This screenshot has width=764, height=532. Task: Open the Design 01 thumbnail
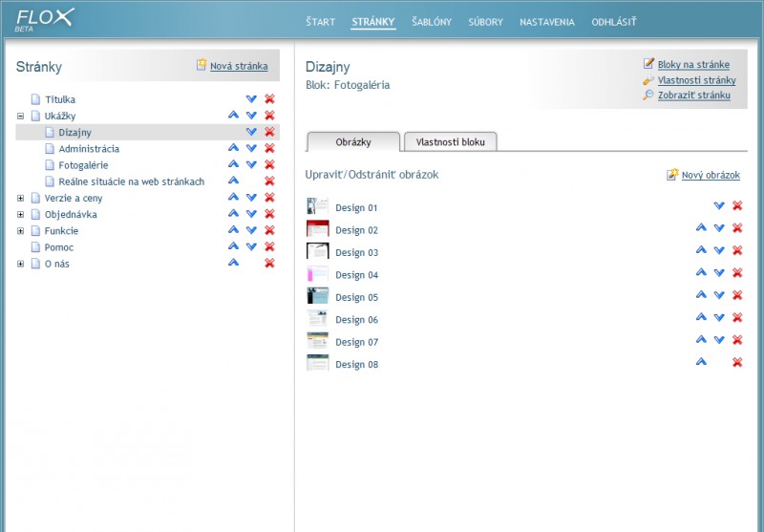point(318,206)
